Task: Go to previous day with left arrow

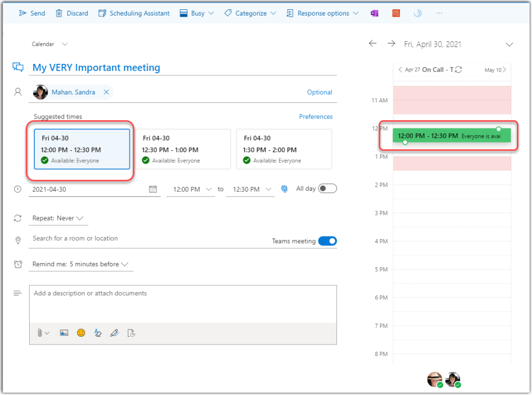Action: click(x=372, y=44)
